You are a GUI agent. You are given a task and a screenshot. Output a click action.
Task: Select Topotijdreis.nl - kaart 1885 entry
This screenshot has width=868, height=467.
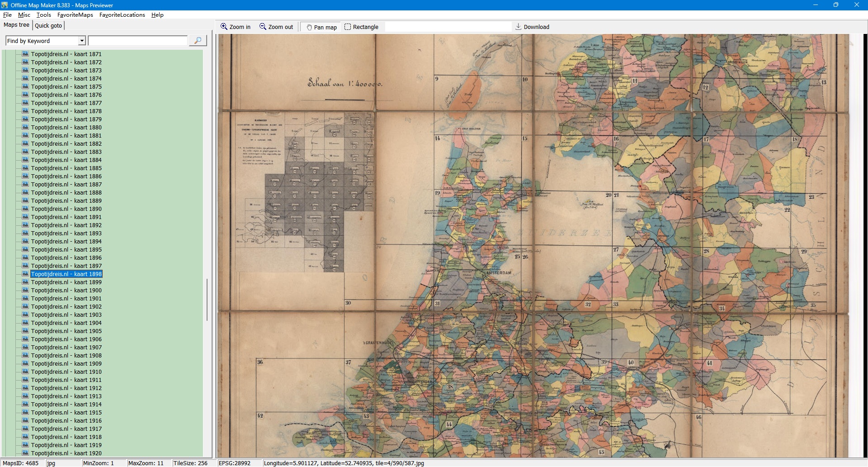[x=66, y=168]
